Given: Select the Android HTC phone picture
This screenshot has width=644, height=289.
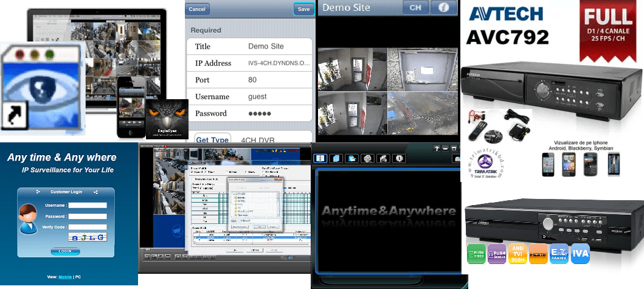Looking at the screenshot, I should 569,164.
